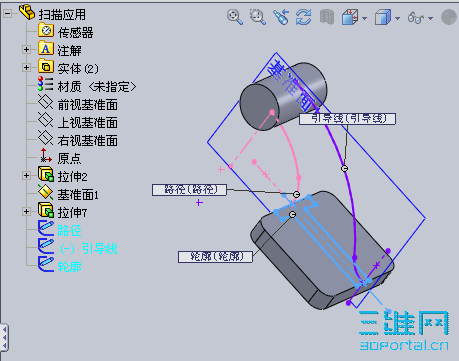This screenshot has width=459, height=361.
Task: Expand the 拉伸7 feature
Action: click(26, 211)
